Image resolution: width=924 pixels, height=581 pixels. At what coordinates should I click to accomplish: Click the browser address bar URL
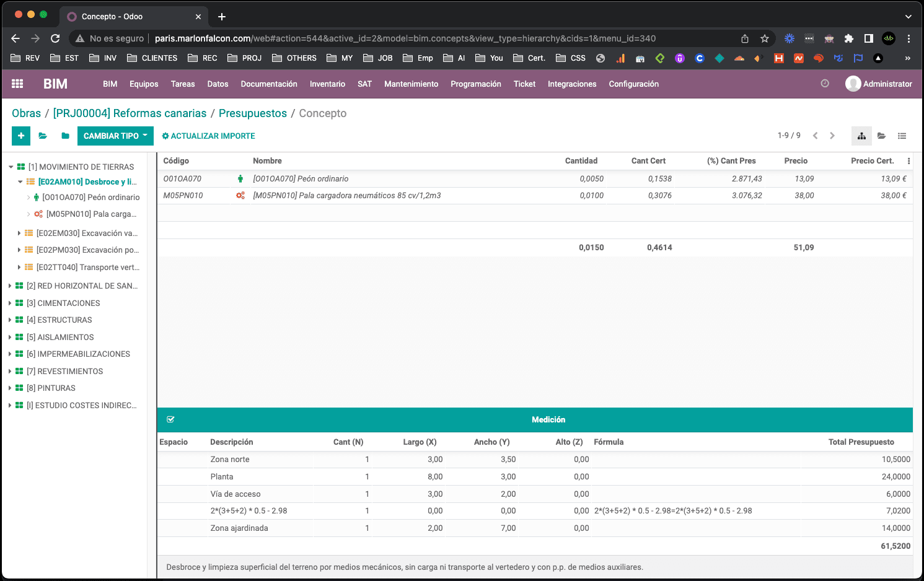[x=405, y=38]
